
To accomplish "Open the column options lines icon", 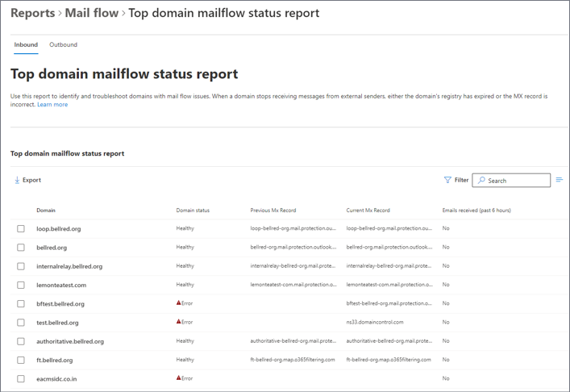I will pyautogui.click(x=559, y=180).
